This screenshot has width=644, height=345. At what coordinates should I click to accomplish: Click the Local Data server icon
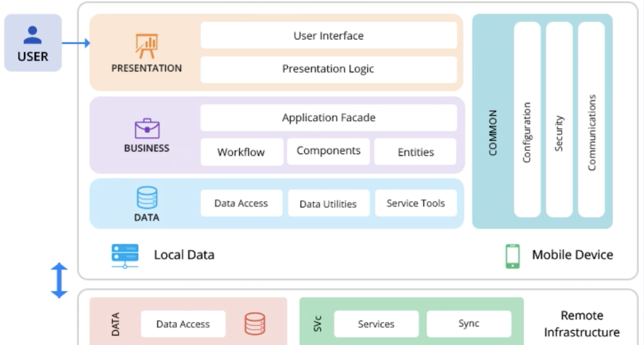click(x=125, y=255)
